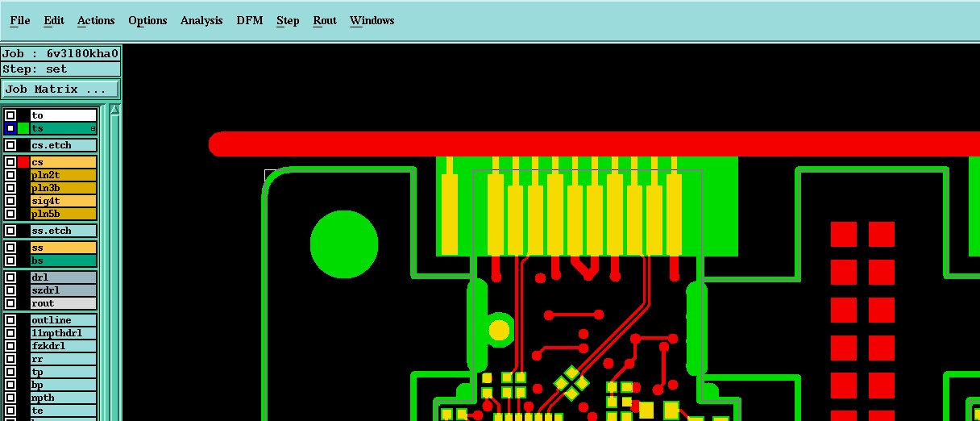Toggle display checkbox for layer szdrl
This screenshot has height=421, width=980.
[10, 290]
